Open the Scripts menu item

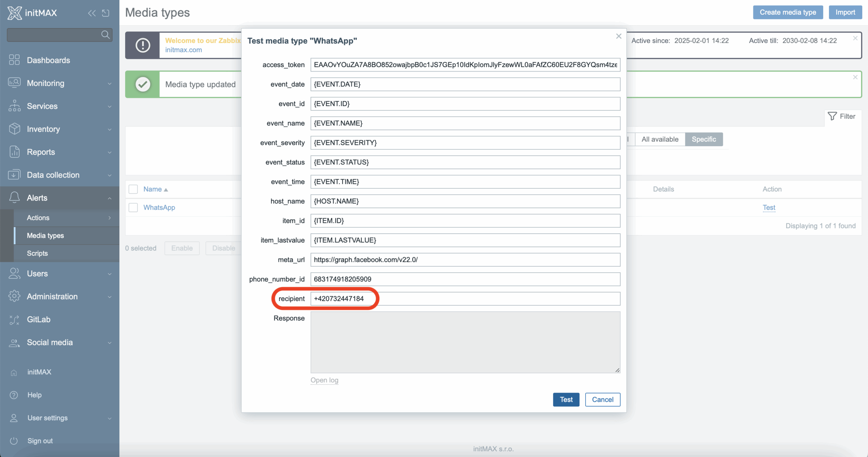pos(66,253)
